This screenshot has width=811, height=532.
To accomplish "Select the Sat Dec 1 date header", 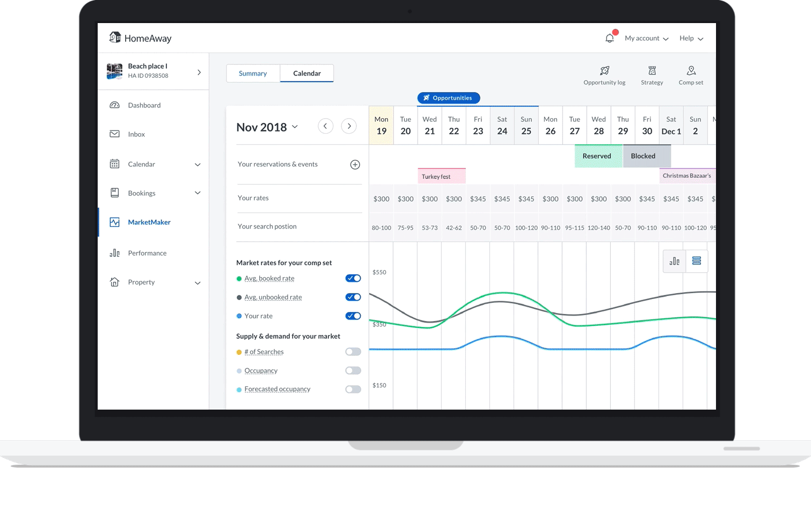I will point(671,126).
